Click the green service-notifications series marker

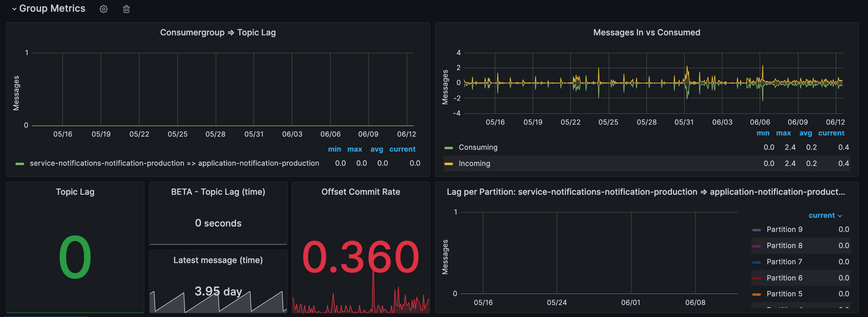[x=20, y=163]
